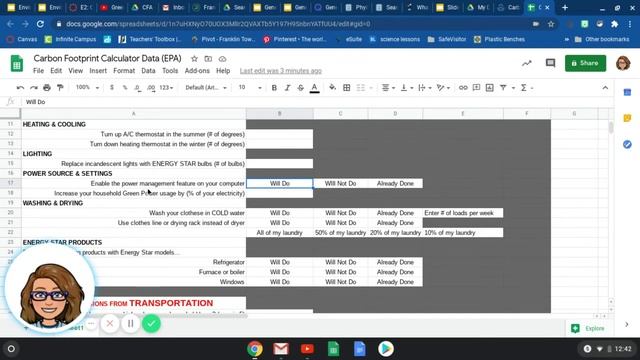Image resolution: width=640 pixels, height=360 pixels.
Task: Open the Format menu
Action: 124,71
